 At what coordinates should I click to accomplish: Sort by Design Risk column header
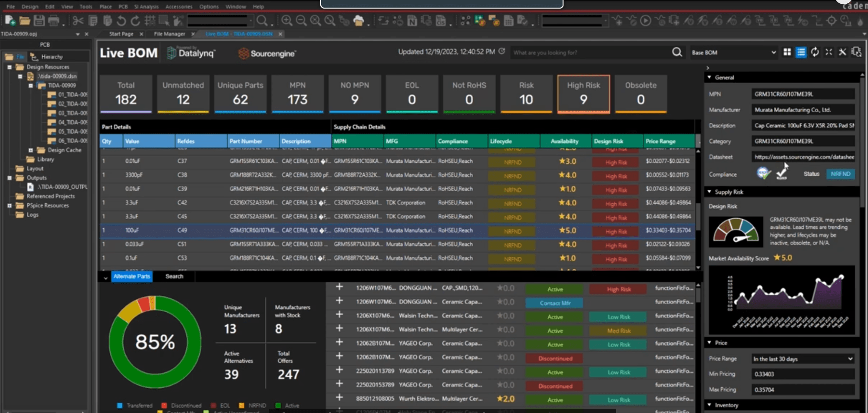pyautogui.click(x=617, y=141)
